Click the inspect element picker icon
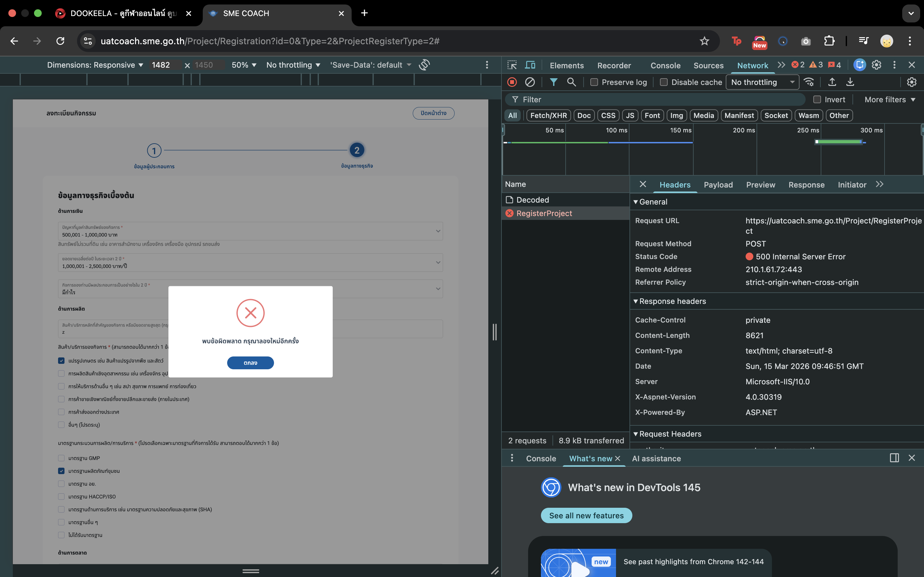The width and height of the screenshot is (924, 577). coord(512,65)
